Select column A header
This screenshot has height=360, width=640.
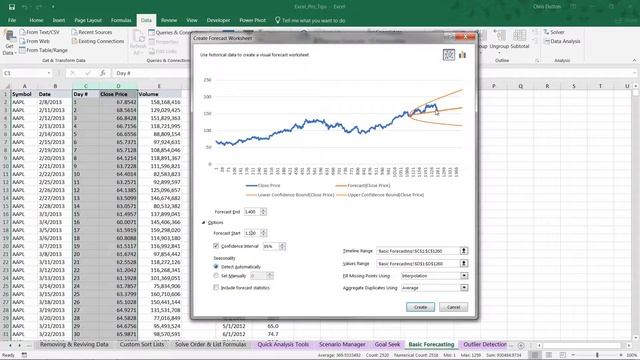point(24,86)
